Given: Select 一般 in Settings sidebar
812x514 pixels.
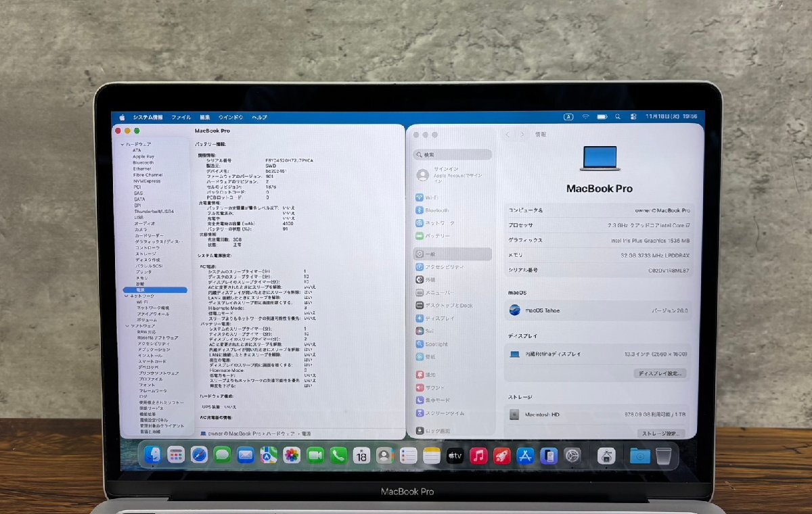Looking at the screenshot, I should pyautogui.click(x=453, y=254).
